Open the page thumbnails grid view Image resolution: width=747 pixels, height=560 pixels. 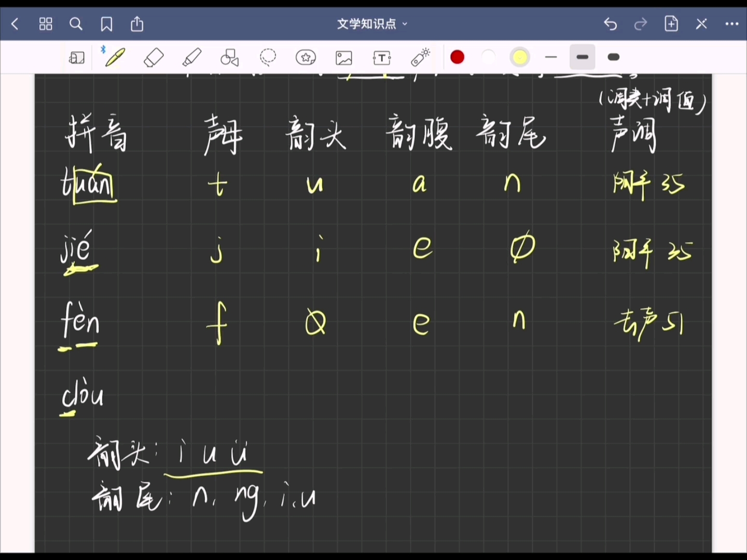pyautogui.click(x=46, y=24)
